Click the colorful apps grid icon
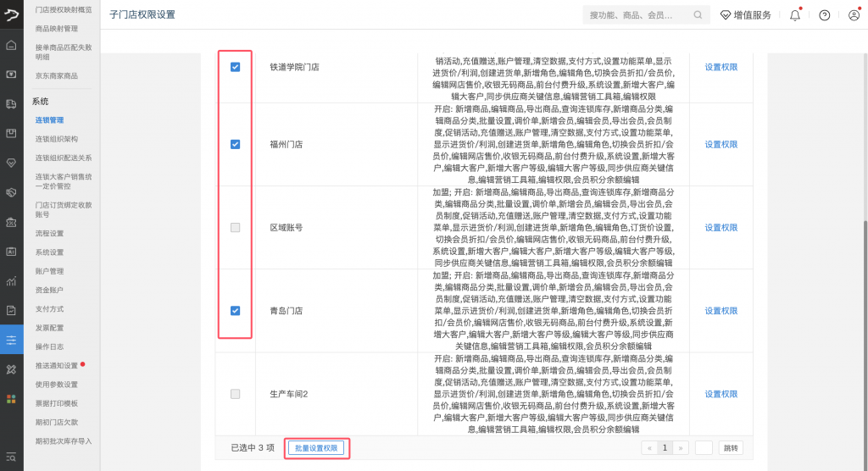The height and width of the screenshot is (471, 868). pos(11,398)
